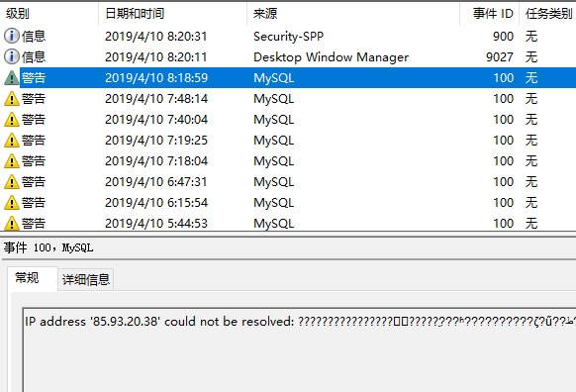Sort by the 级别 column header
The width and height of the screenshot is (576, 392).
(x=49, y=14)
